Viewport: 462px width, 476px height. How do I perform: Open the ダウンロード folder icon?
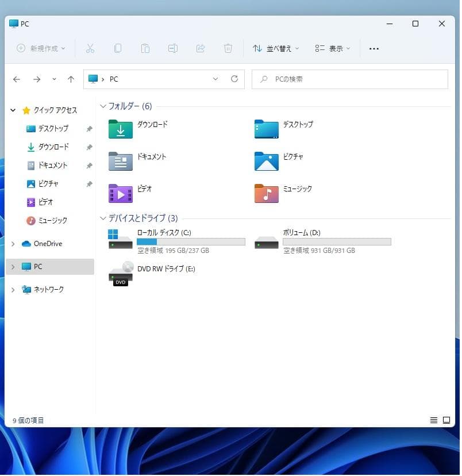[x=120, y=130]
